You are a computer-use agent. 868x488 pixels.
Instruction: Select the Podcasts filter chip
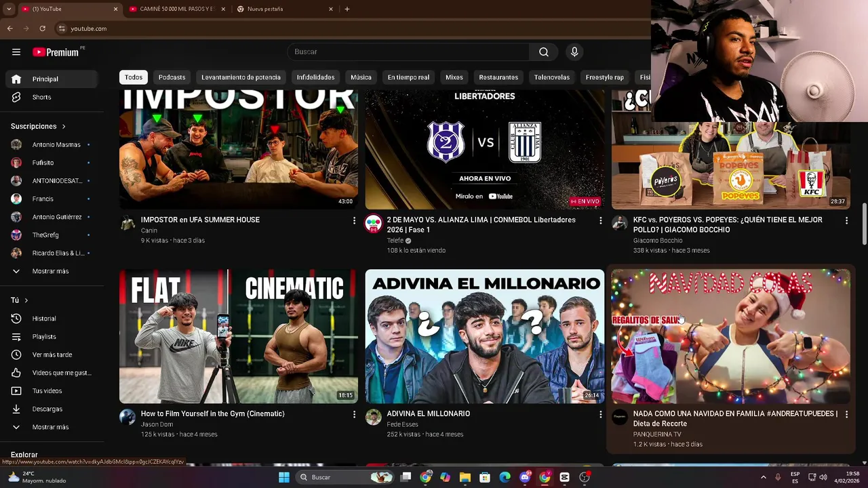[x=172, y=77]
